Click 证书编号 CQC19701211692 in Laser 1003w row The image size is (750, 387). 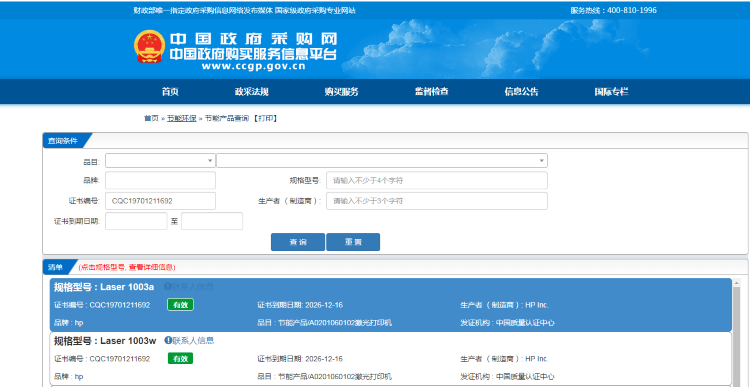pyautogui.click(x=102, y=359)
